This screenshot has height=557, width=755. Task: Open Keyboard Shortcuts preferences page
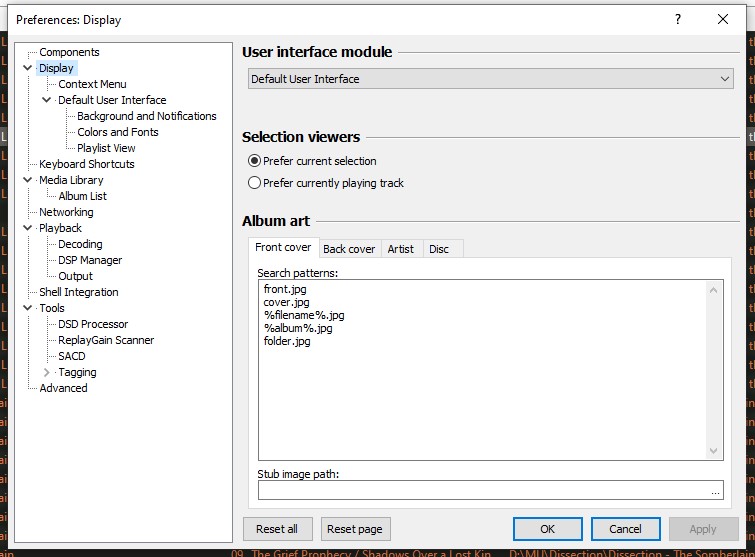[86, 164]
